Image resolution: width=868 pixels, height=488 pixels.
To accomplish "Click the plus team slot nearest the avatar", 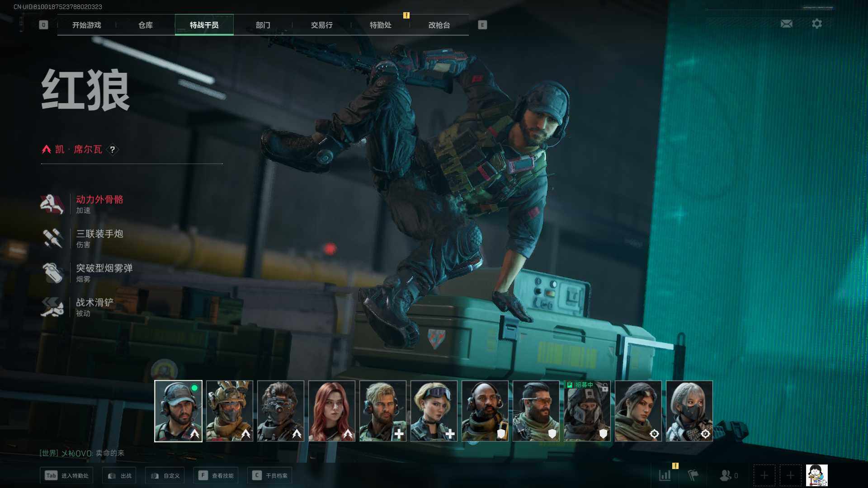I will point(790,475).
